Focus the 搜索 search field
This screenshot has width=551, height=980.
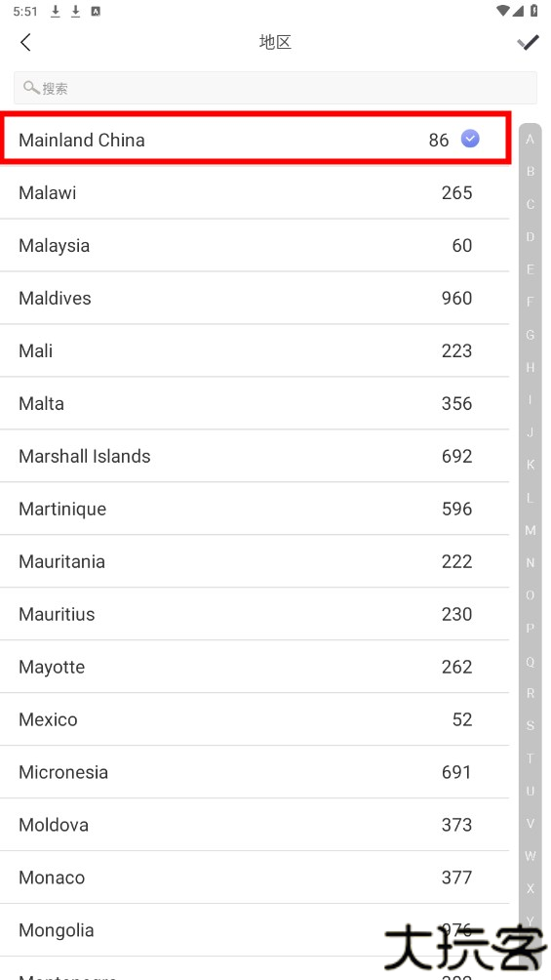[x=275, y=88]
